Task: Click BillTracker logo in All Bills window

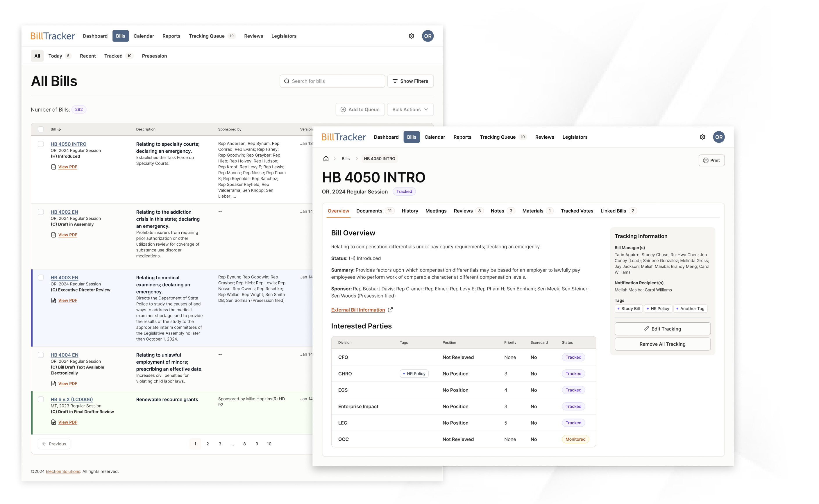Action: click(52, 36)
